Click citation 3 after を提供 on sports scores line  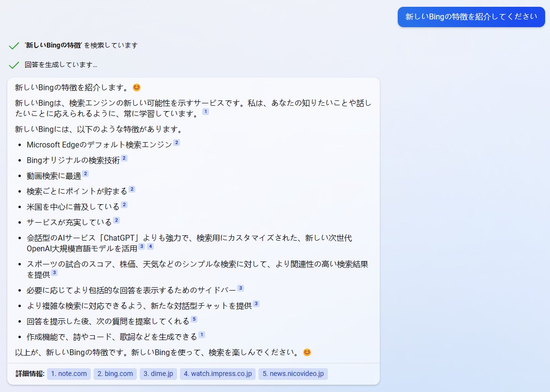54,272
